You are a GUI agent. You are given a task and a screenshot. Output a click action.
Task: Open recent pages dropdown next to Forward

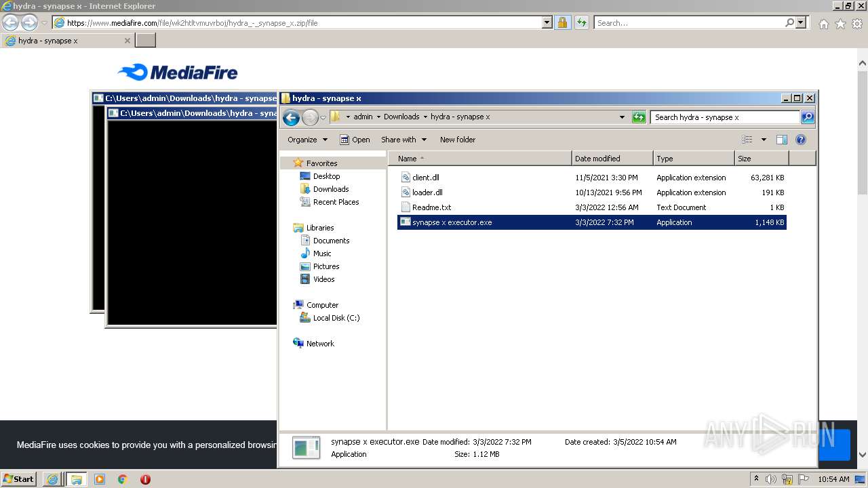(323, 117)
